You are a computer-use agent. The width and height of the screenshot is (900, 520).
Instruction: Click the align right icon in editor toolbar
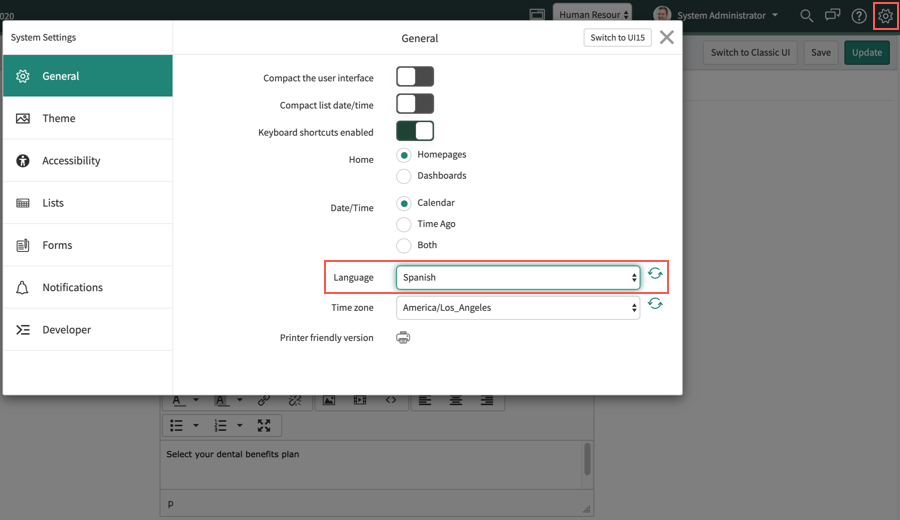click(x=487, y=401)
